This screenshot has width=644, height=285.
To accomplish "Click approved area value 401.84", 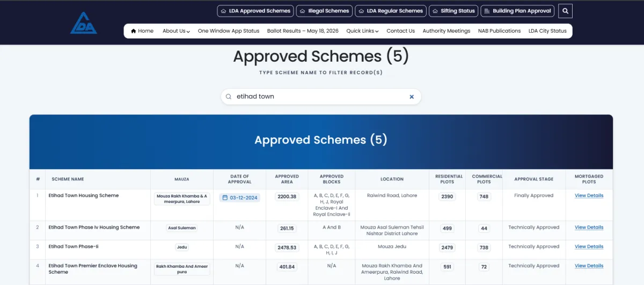I will click(287, 267).
